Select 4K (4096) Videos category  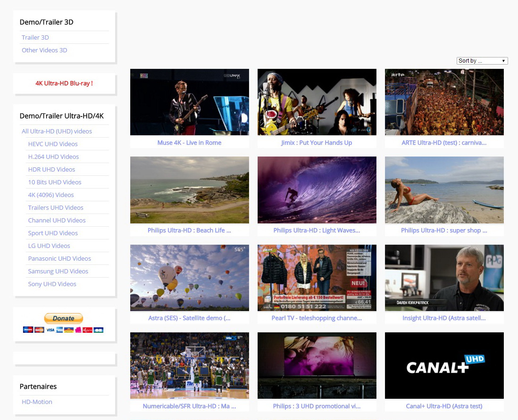51,195
